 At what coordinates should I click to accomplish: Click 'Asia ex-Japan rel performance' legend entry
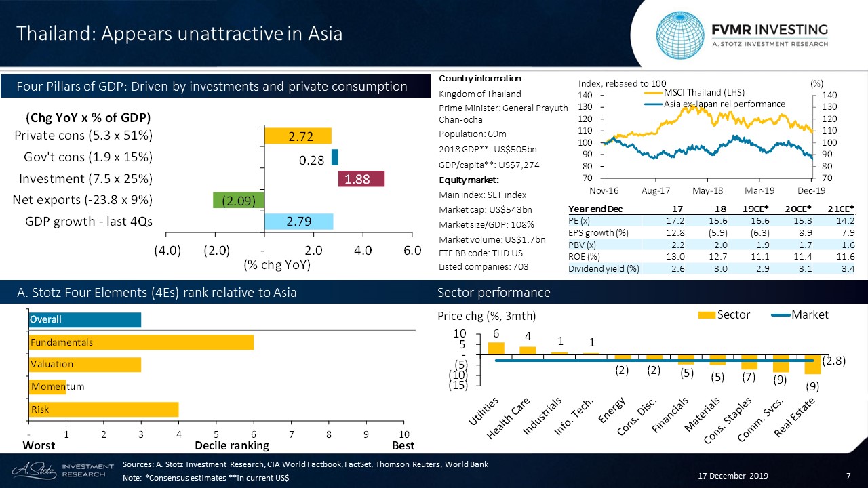point(713,104)
